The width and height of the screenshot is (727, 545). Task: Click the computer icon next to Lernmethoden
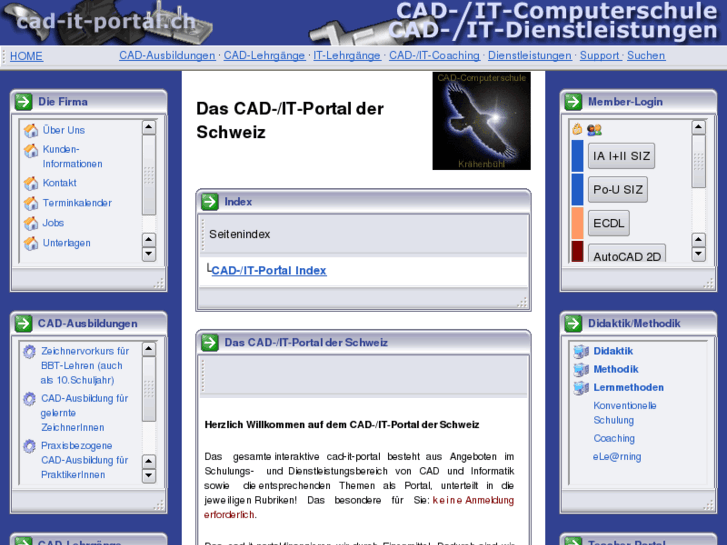click(x=581, y=388)
